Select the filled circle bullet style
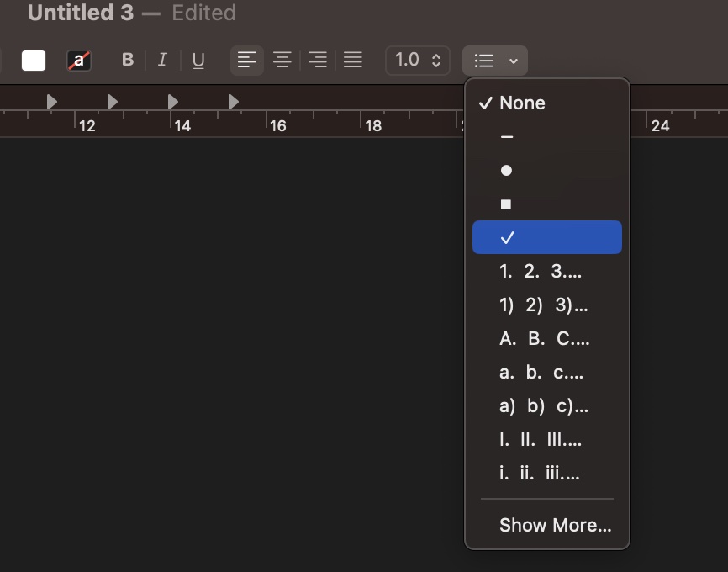This screenshot has width=728, height=572. tap(546, 170)
